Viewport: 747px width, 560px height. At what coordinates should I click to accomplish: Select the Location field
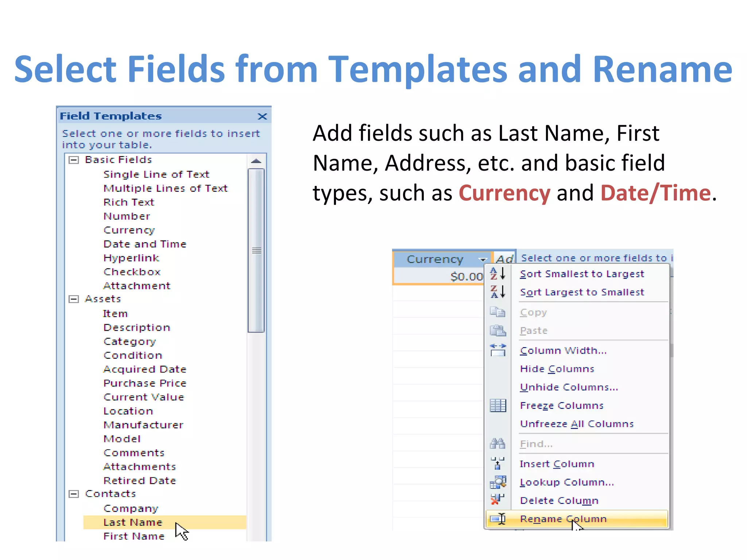coord(128,411)
